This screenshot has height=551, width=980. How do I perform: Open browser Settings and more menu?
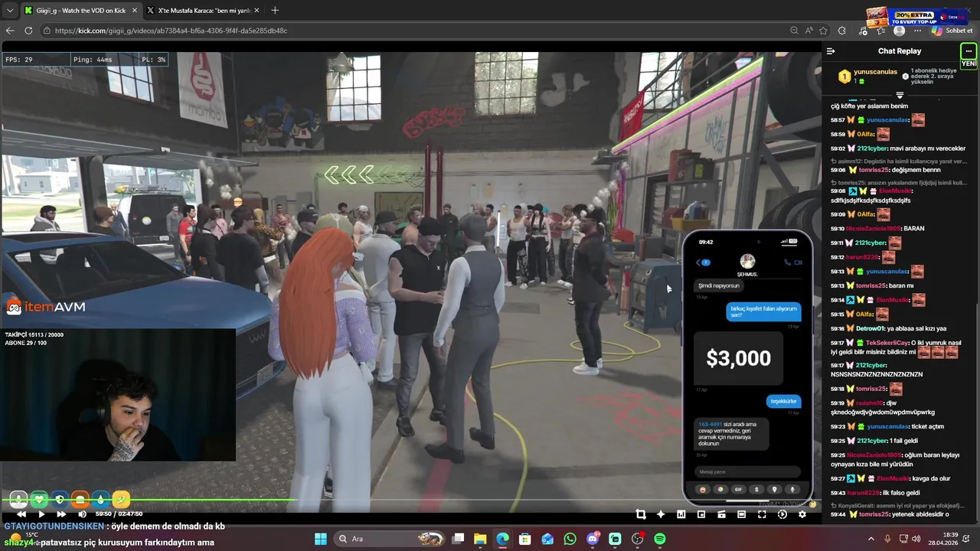[919, 31]
